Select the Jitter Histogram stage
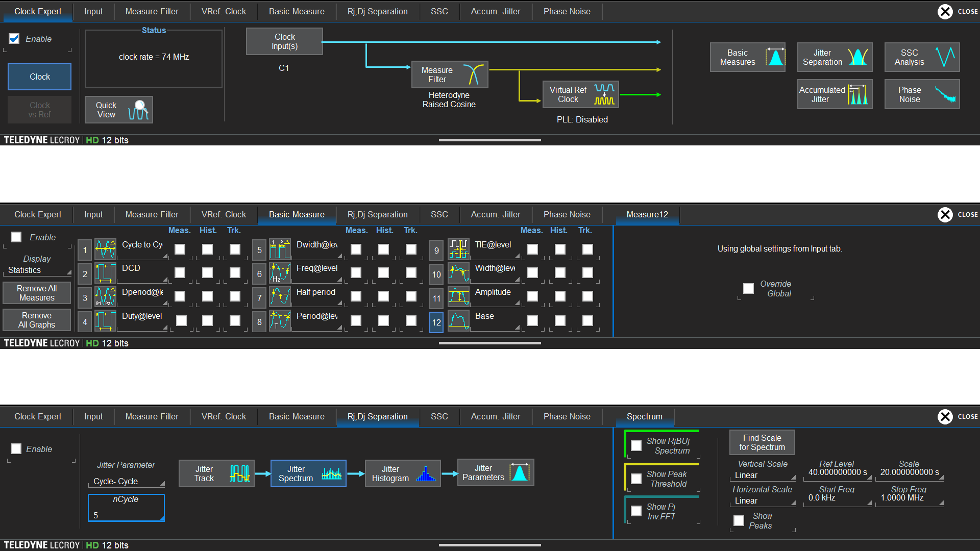The height and width of the screenshot is (551, 980). (402, 473)
